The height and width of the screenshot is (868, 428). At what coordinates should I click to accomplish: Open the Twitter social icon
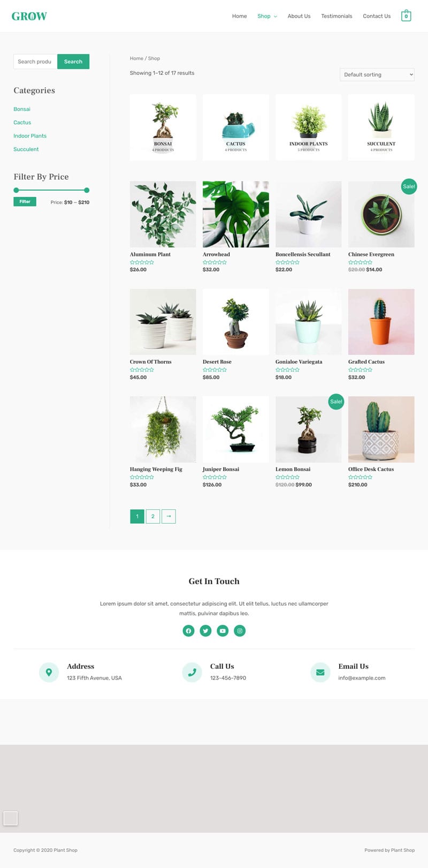(205, 631)
